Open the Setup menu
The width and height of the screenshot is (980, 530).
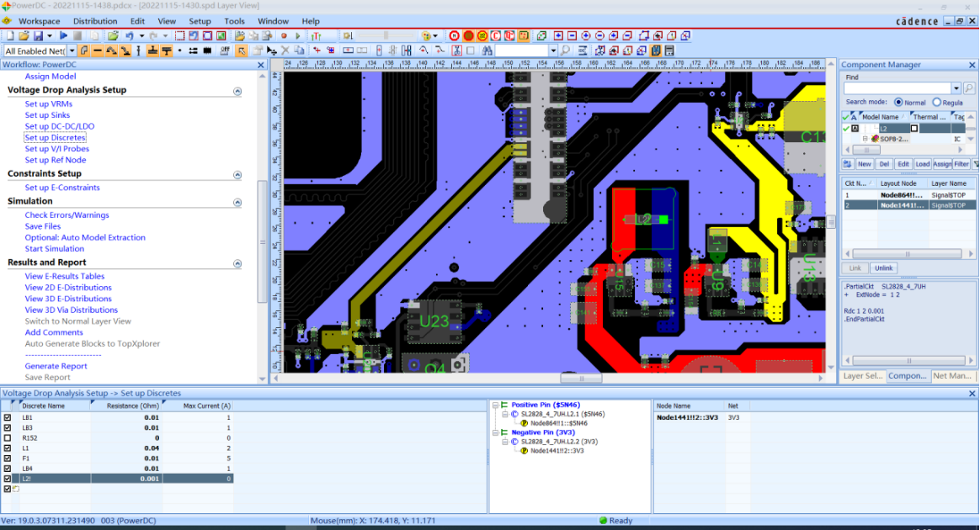200,21
